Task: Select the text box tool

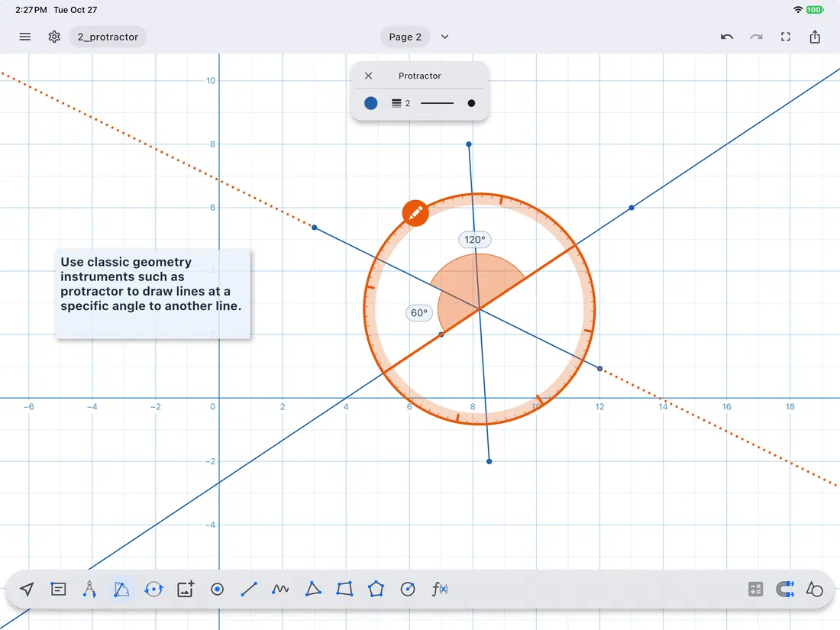Action: (x=58, y=590)
